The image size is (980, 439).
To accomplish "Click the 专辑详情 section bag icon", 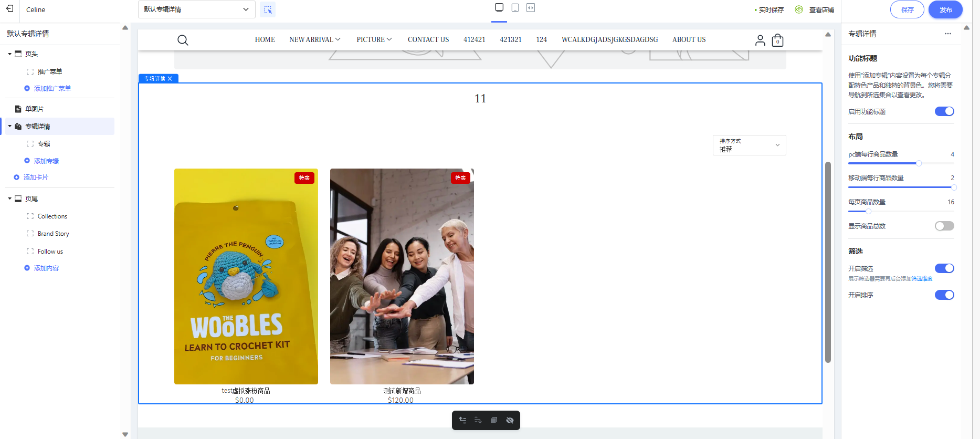I will pos(18,126).
